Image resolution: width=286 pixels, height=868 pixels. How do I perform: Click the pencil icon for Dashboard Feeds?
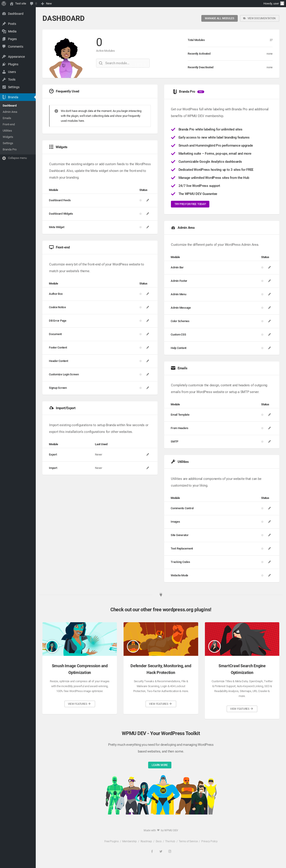[x=147, y=200]
